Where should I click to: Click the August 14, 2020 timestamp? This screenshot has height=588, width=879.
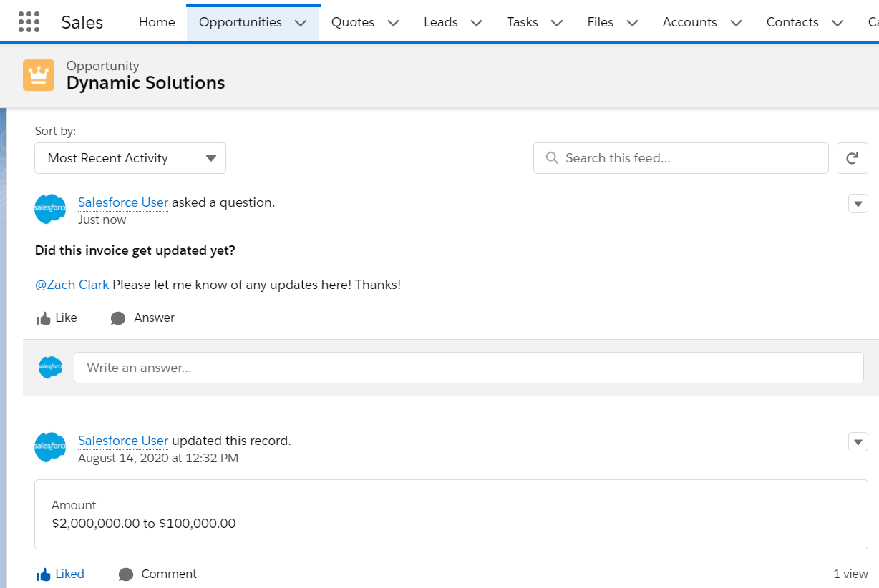[x=158, y=458]
